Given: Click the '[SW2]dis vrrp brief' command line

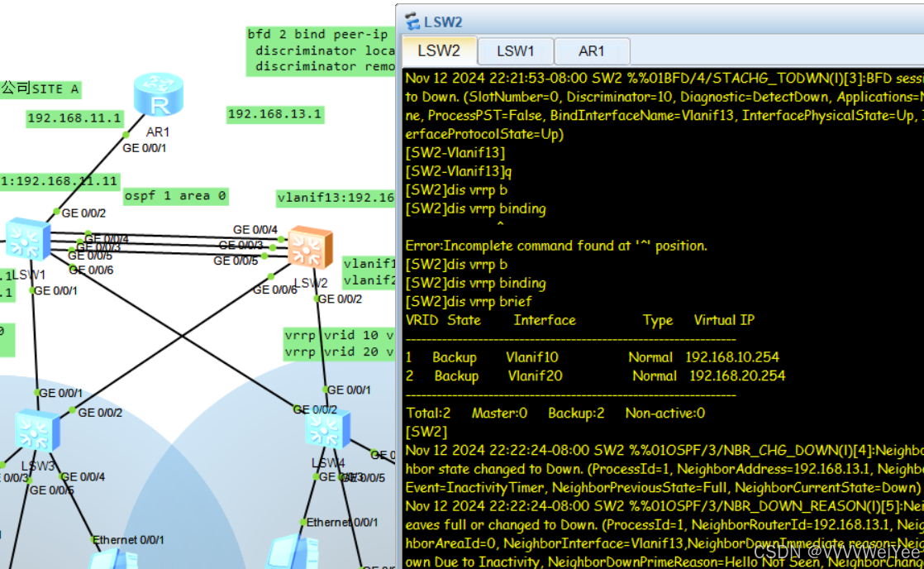Looking at the screenshot, I should pos(469,302).
